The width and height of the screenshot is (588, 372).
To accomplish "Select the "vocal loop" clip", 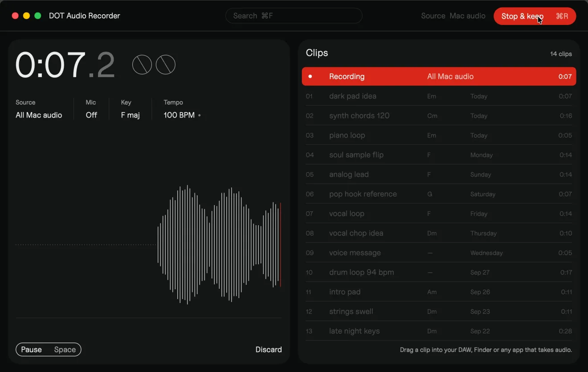I will pos(439,214).
